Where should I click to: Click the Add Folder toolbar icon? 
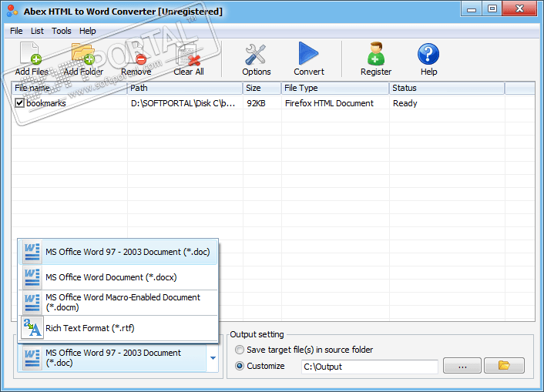[83, 53]
